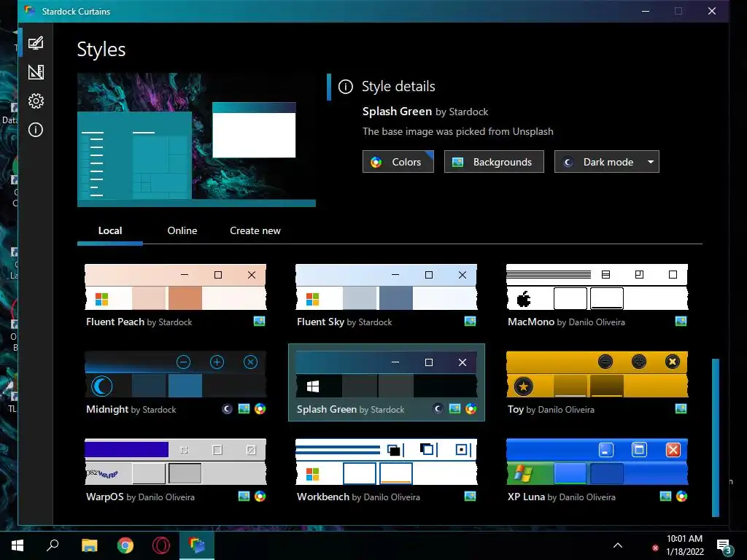Image resolution: width=747 pixels, height=560 pixels.
Task: Launch Chrome from the taskbar
Action: click(125, 545)
